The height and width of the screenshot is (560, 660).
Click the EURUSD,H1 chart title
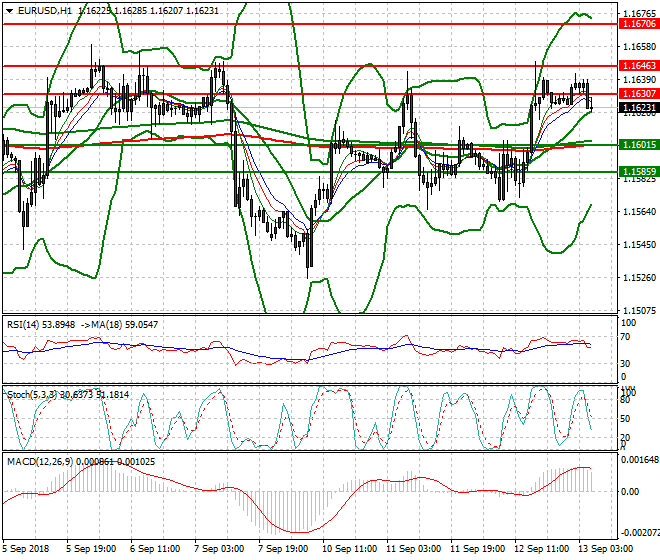(x=39, y=10)
